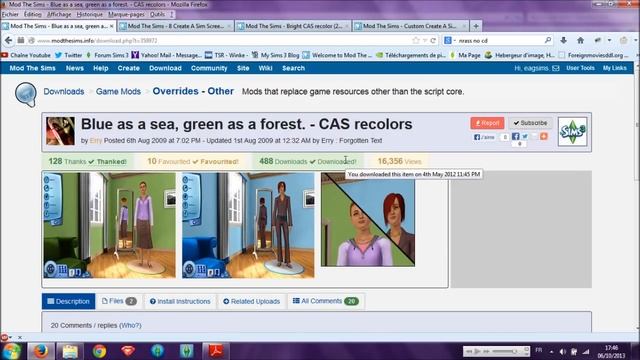
Task: Click the speech-bubble category icon
Action: pos(25,94)
